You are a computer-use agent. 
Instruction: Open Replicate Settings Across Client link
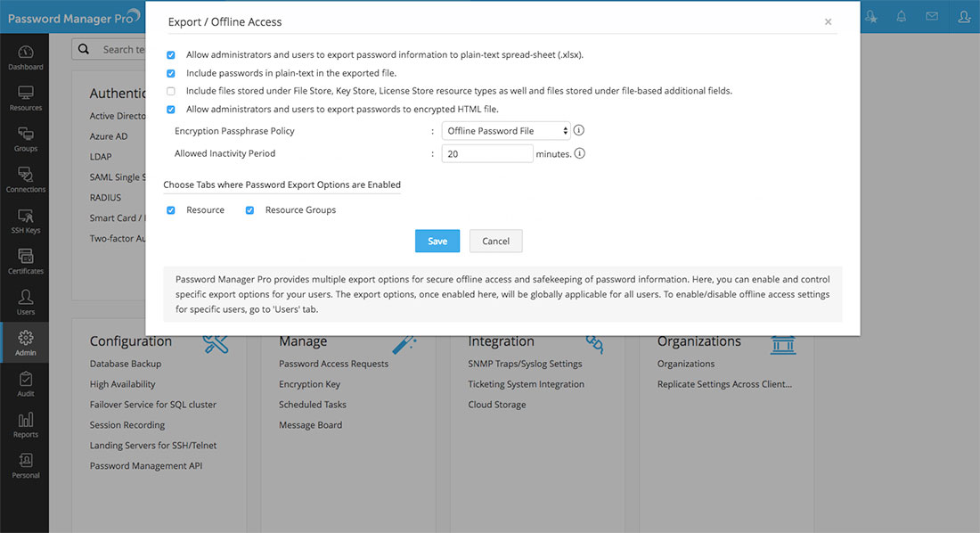tap(724, 384)
